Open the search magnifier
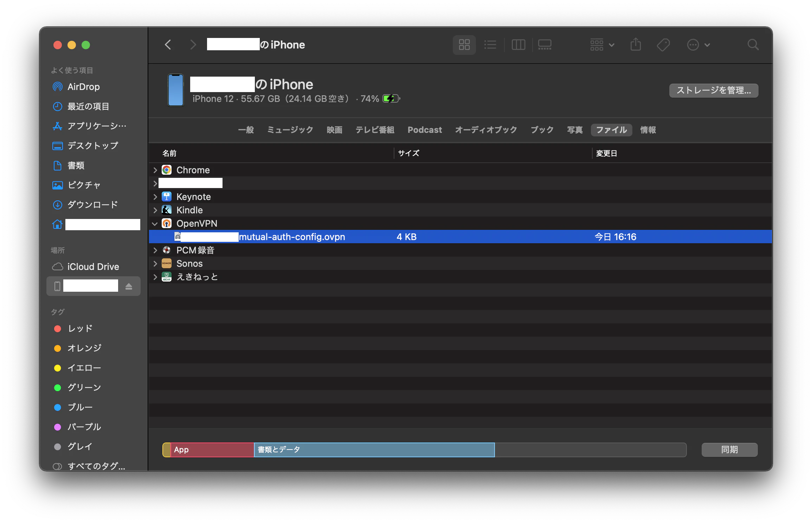 (753, 45)
